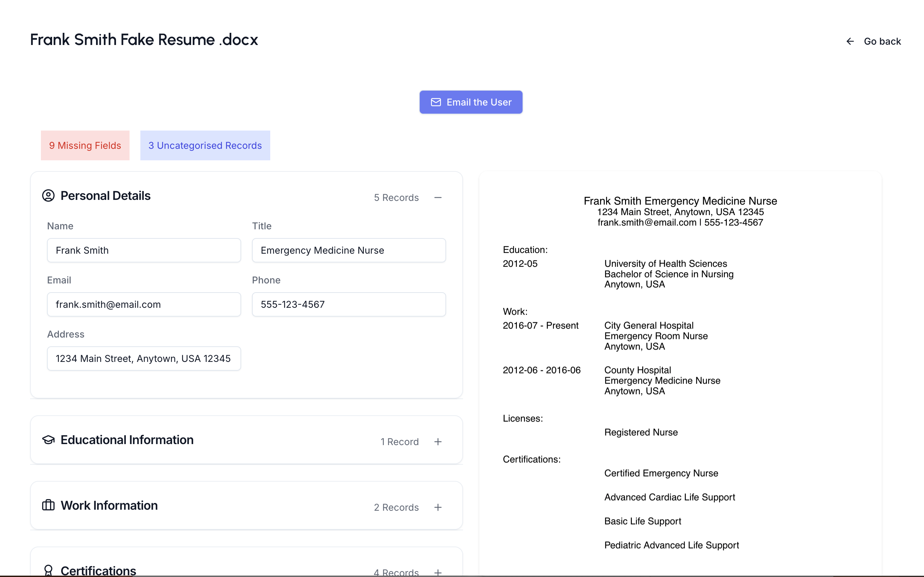This screenshot has height=577, width=924.
Task: Click the resume address line 1234 Main Street
Action: (680, 212)
